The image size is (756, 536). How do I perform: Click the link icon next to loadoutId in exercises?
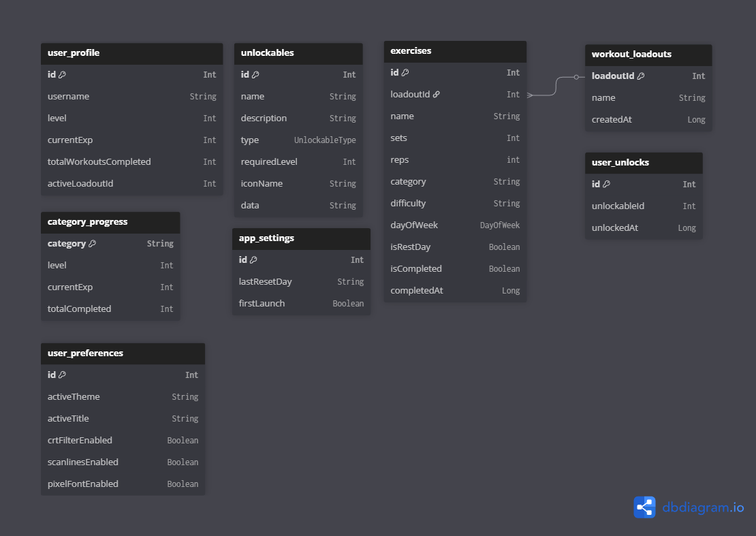[x=437, y=95]
